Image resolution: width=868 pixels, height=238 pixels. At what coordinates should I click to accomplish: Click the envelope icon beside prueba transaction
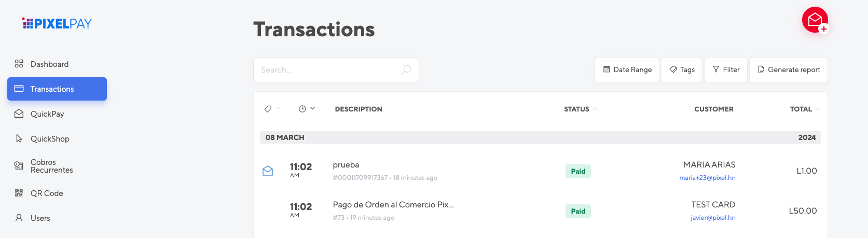click(x=268, y=171)
